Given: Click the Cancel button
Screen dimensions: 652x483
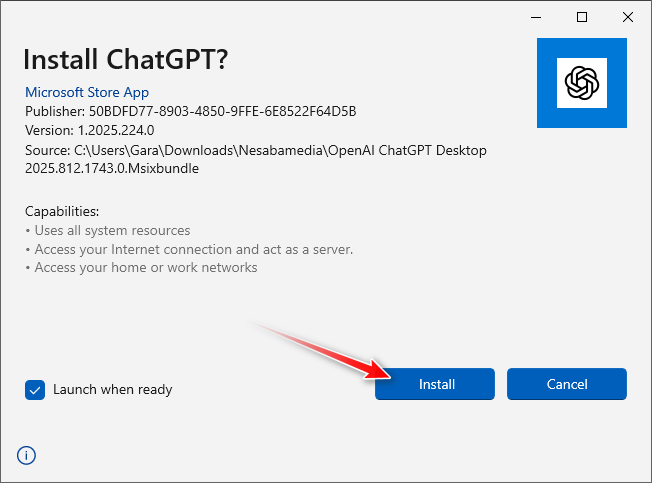Looking at the screenshot, I should click(566, 384).
